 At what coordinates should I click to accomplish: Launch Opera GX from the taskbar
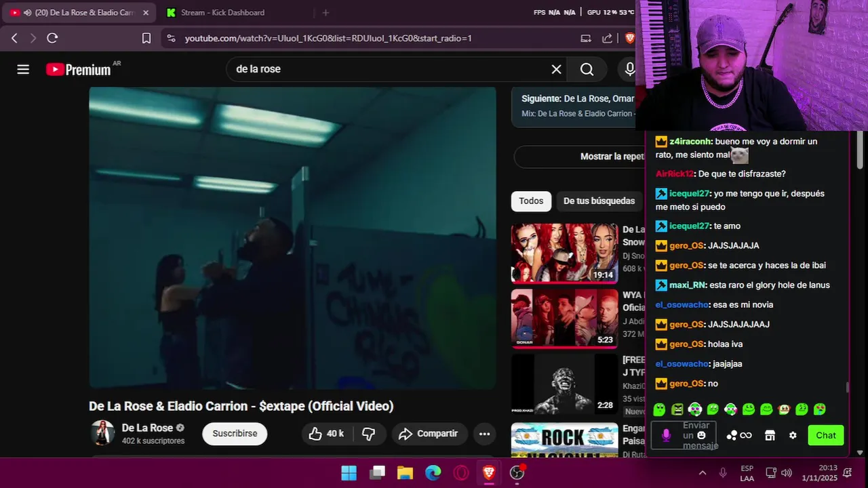[x=461, y=472]
